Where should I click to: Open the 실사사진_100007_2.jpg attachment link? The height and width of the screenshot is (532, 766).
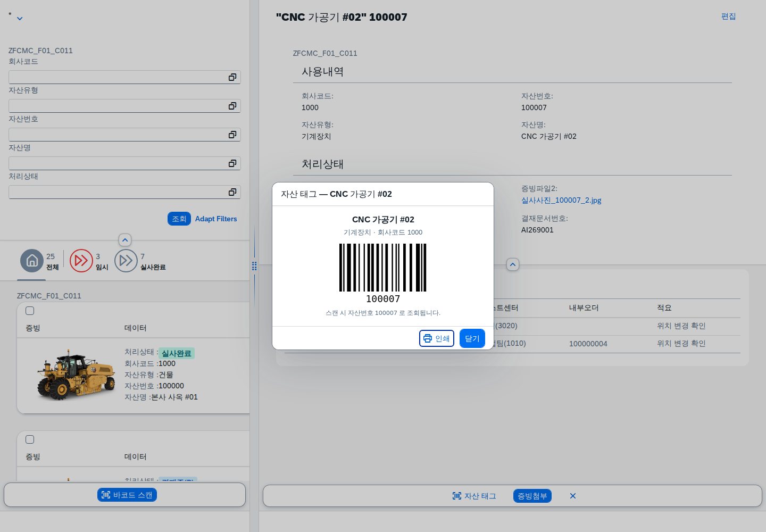click(x=561, y=200)
